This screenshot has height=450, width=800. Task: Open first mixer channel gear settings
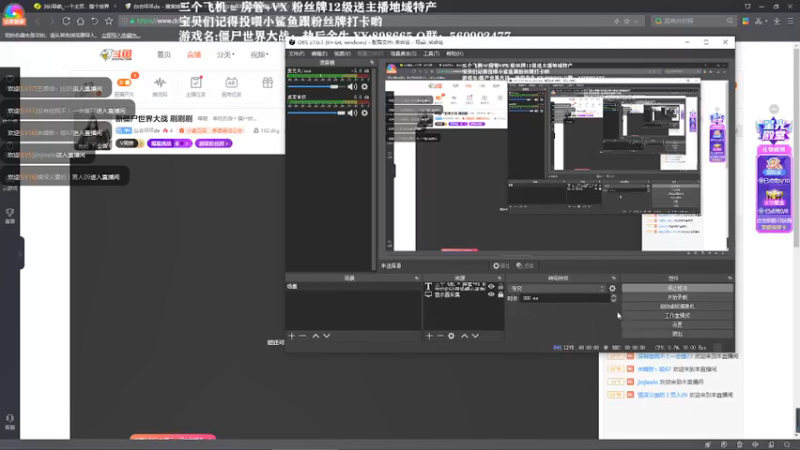[x=364, y=87]
